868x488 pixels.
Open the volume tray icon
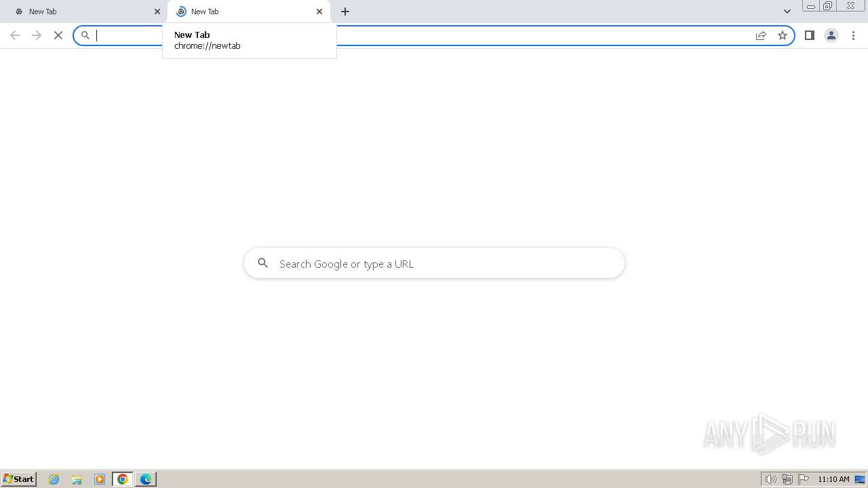[x=771, y=479]
